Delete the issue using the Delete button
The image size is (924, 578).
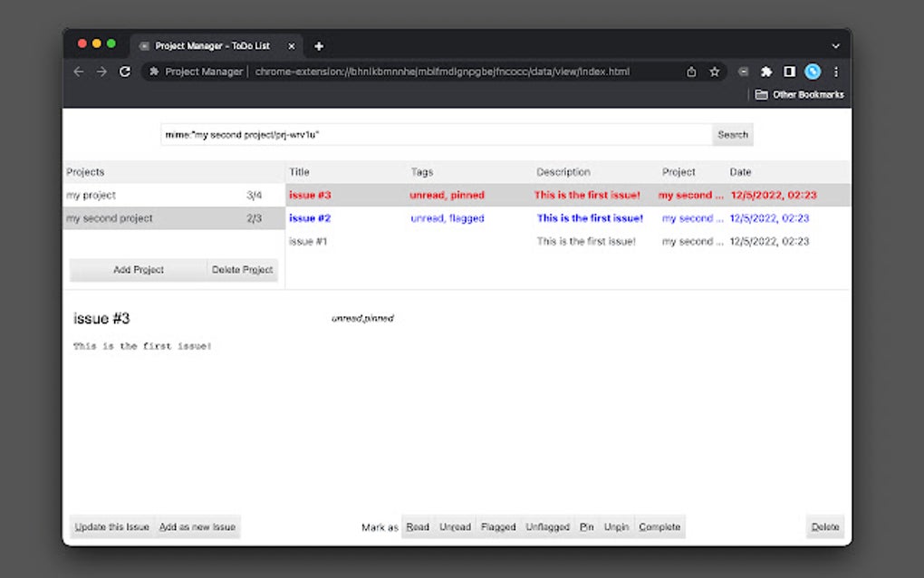point(824,526)
